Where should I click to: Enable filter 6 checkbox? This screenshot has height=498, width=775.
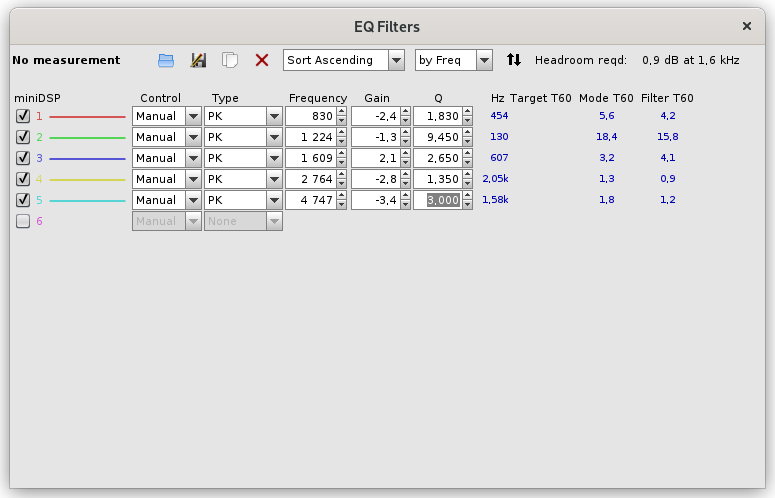point(23,221)
